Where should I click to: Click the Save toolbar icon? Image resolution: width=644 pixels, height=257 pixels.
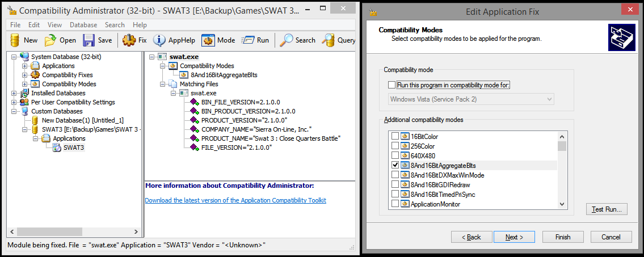tap(89, 40)
